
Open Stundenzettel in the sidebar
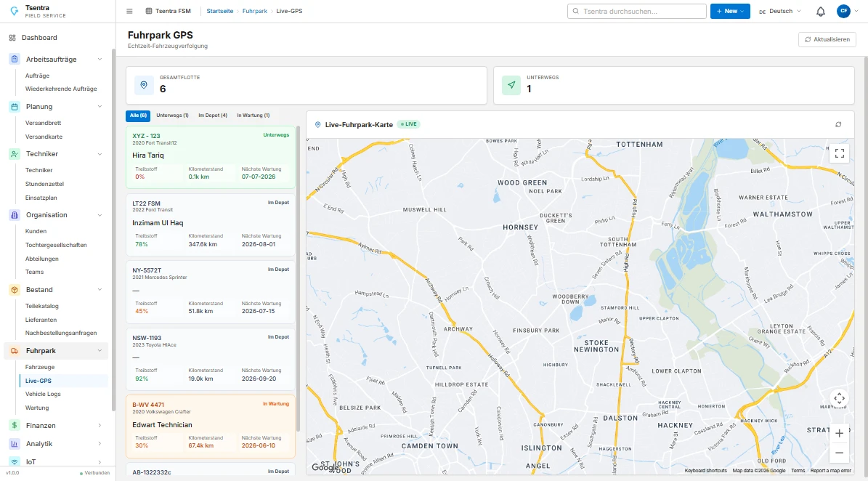44,184
